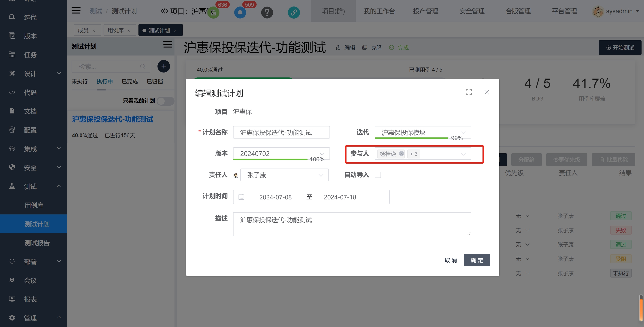
Task: Open 测试报告 in sidebar menu
Action: [x=37, y=243]
